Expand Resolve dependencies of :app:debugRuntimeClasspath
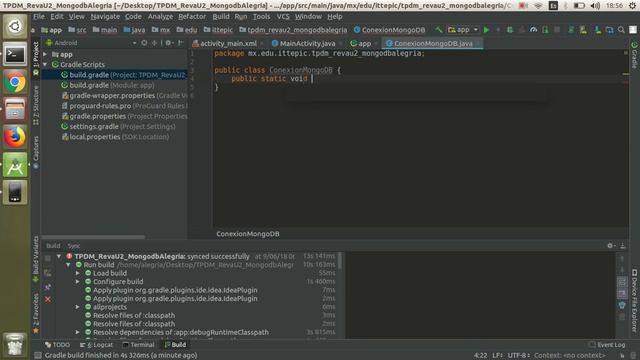The image size is (640, 360). pos(78,332)
